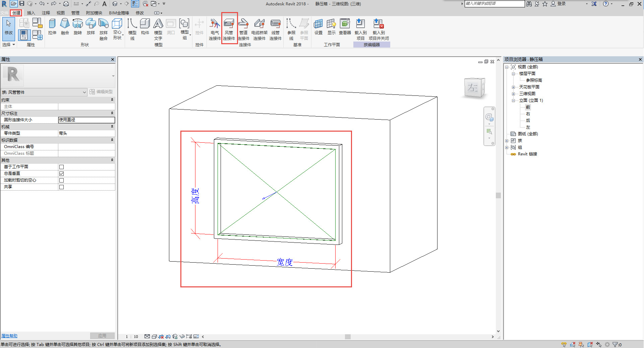644x348 pixels.
Task: Click the 参照线 reference line tool
Action: click(x=291, y=29)
